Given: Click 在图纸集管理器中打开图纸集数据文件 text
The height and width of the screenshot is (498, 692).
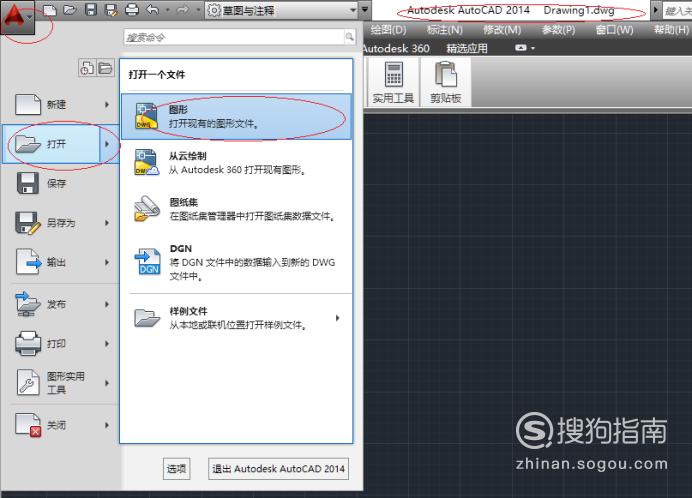Looking at the screenshot, I should click(252, 216).
